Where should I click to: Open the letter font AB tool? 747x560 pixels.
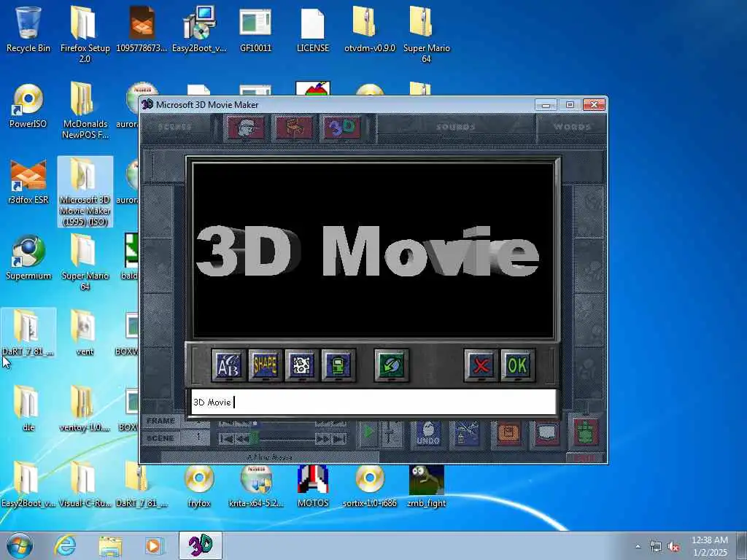(x=229, y=365)
